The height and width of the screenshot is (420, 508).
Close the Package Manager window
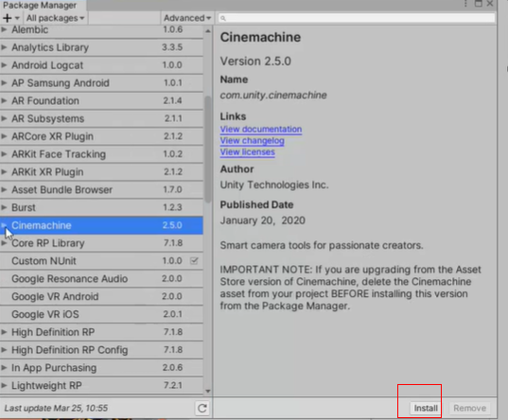[x=490, y=4]
